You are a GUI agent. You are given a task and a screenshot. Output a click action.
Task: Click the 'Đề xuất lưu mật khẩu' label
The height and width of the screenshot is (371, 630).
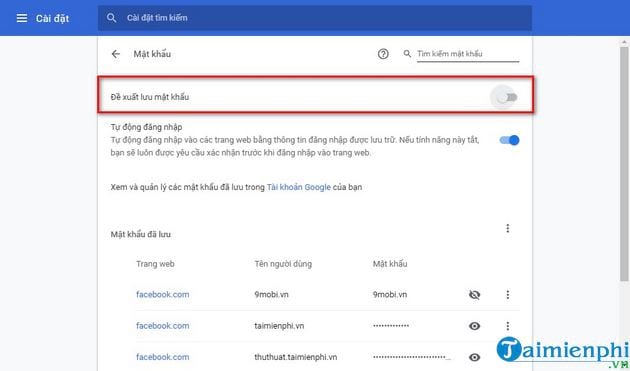click(149, 97)
